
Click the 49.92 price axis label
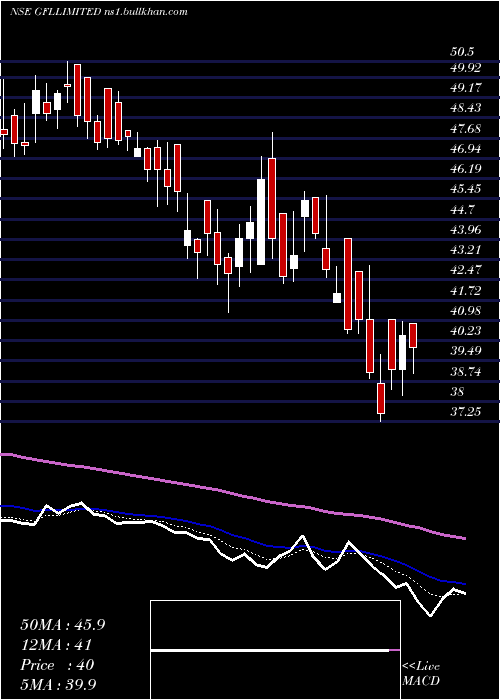(x=465, y=68)
